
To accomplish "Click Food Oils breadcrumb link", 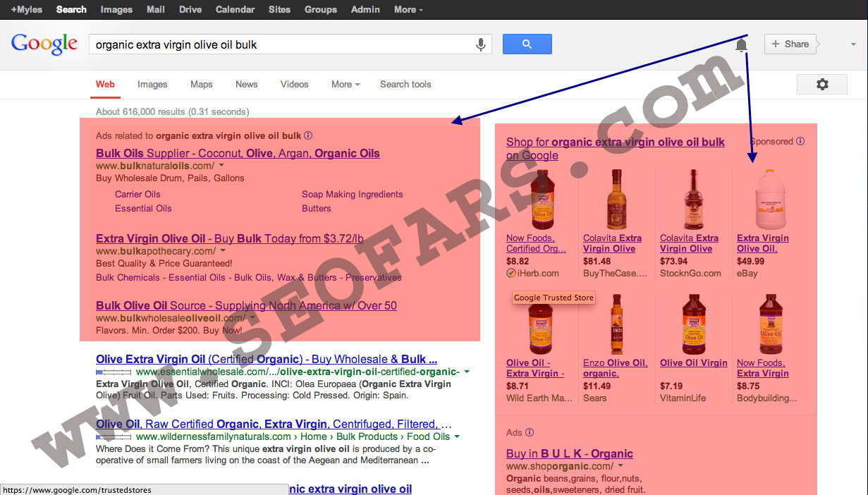I will point(428,436).
